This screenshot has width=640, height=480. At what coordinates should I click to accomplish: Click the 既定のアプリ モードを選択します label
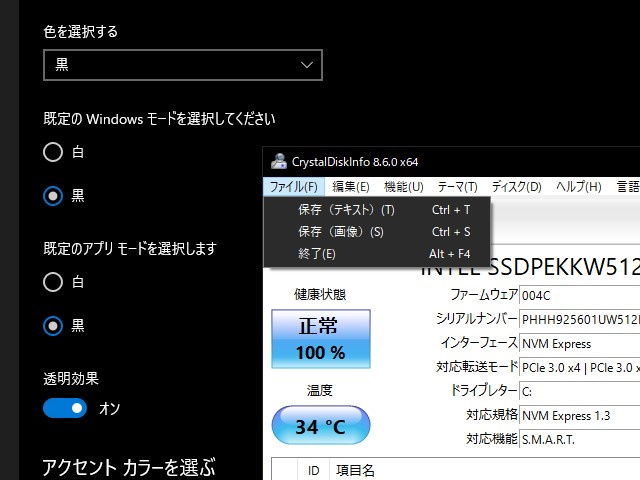pyautogui.click(x=130, y=248)
